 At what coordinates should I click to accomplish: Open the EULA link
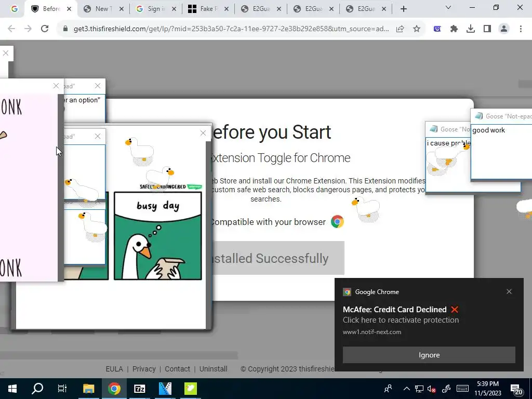(114, 369)
